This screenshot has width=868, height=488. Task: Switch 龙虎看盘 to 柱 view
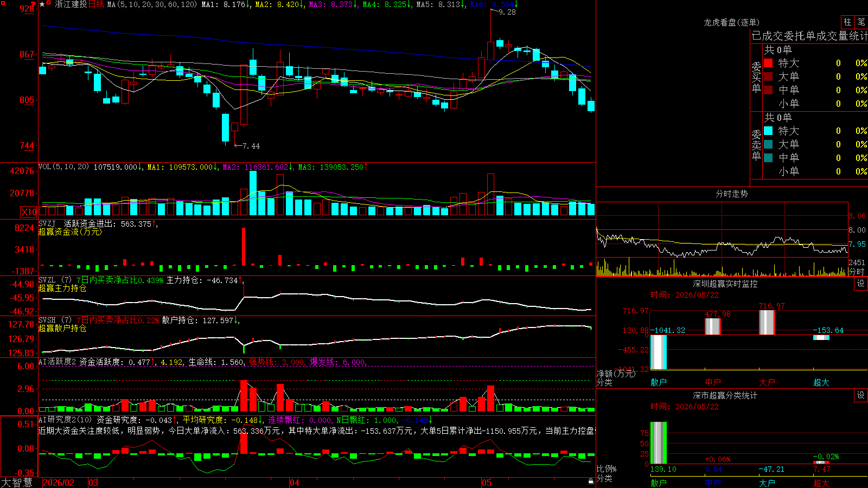point(847,22)
